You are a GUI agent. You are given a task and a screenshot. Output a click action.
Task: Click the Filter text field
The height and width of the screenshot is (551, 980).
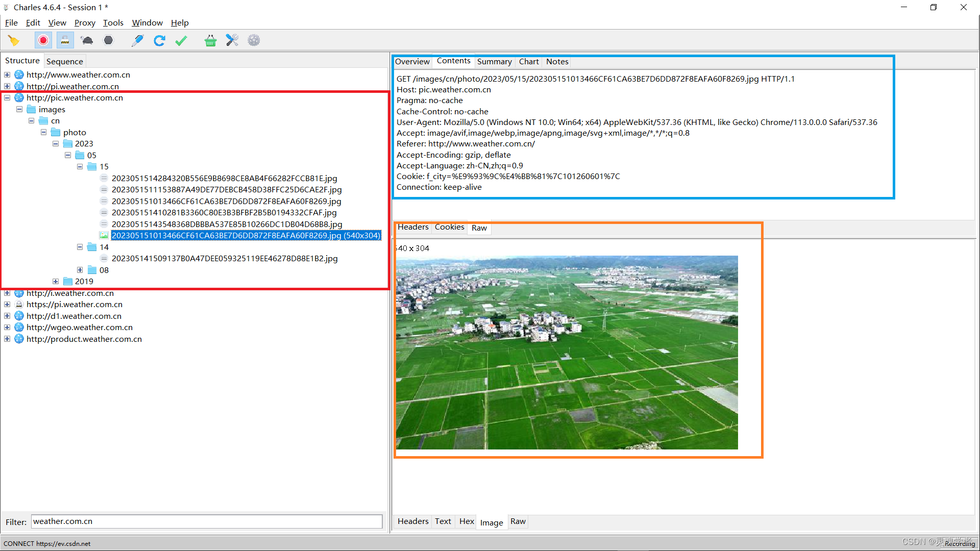pyautogui.click(x=207, y=521)
